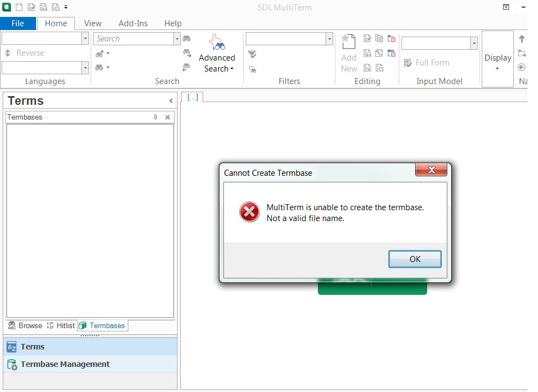Image resolution: width=538 pixels, height=392 pixels.
Task: Click the new entry icon in the title bar
Action: click(x=19, y=7)
